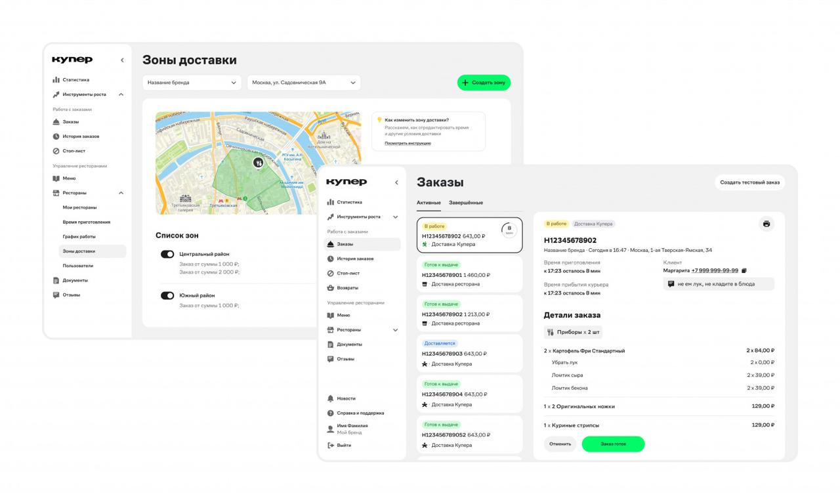Collapse the orders window sidebar arrow
Viewport: 840px width, 504px height.
[x=396, y=182]
